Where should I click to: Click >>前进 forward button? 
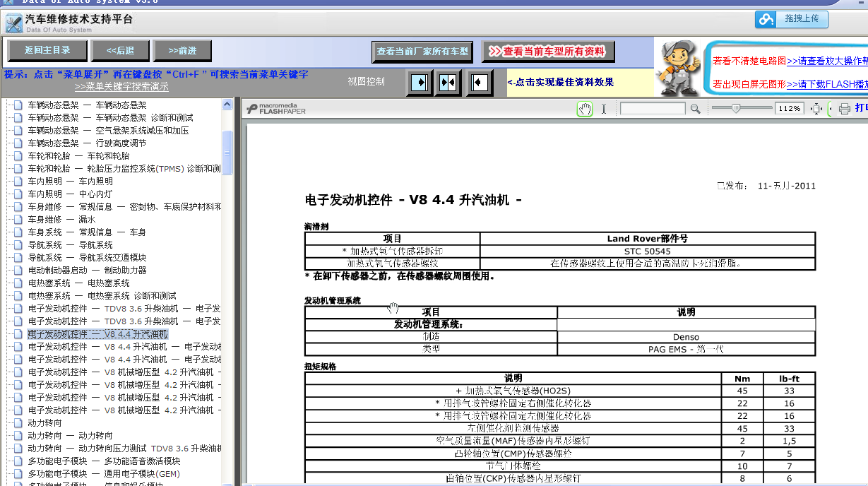click(183, 51)
